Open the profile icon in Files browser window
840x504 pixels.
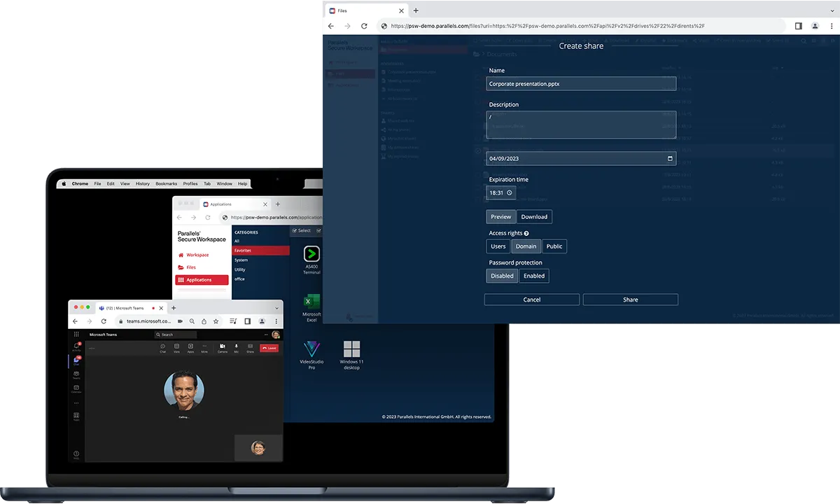click(815, 26)
